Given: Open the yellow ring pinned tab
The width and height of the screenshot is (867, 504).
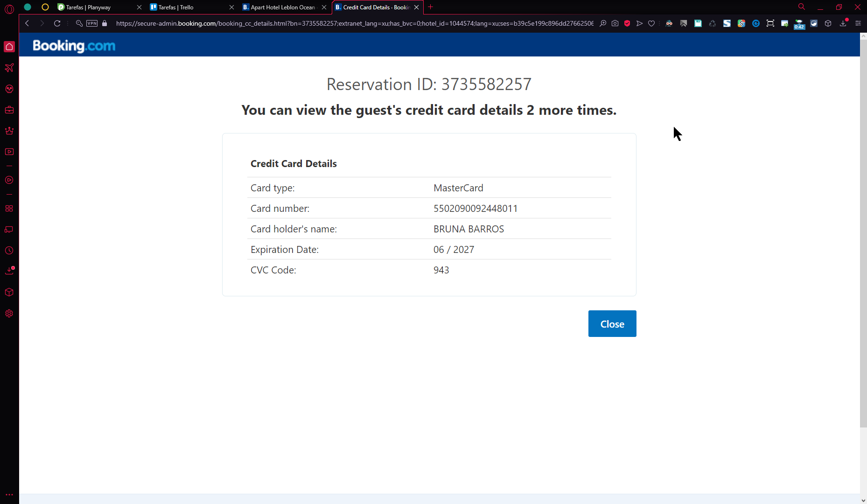Looking at the screenshot, I should click(45, 7).
